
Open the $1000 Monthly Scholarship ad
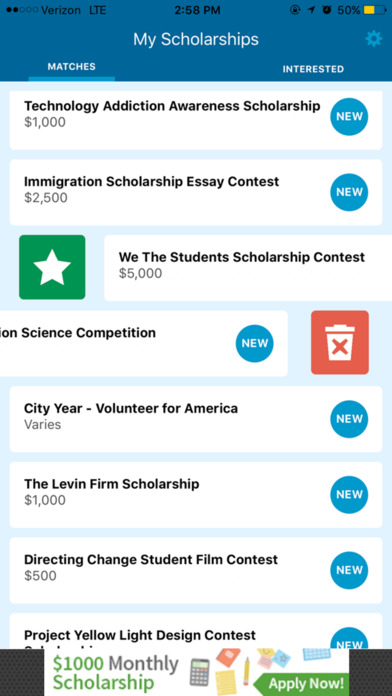tap(196, 672)
